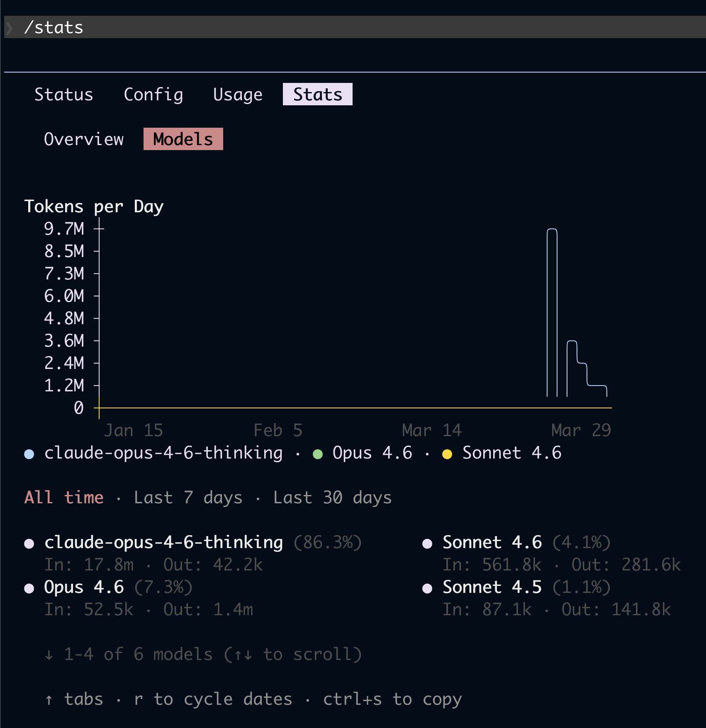Click the Feb 5 x-axis date label
This screenshot has height=728, width=706.
pos(278,430)
